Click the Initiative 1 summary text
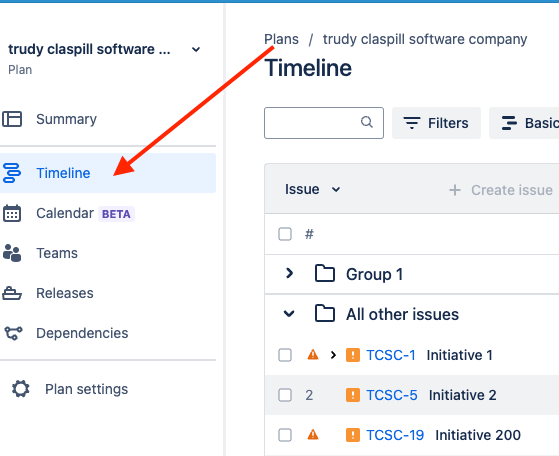The width and height of the screenshot is (559, 456). click(x=460, y=355)
